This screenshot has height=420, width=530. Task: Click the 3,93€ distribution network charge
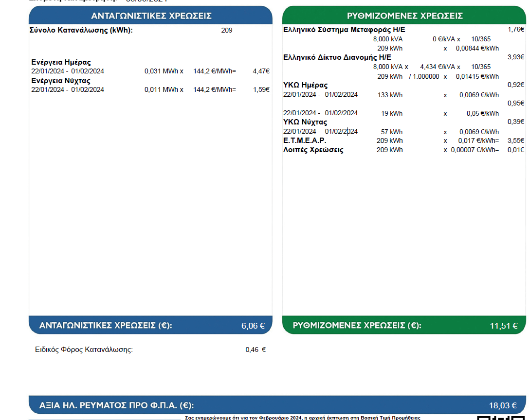516,57
